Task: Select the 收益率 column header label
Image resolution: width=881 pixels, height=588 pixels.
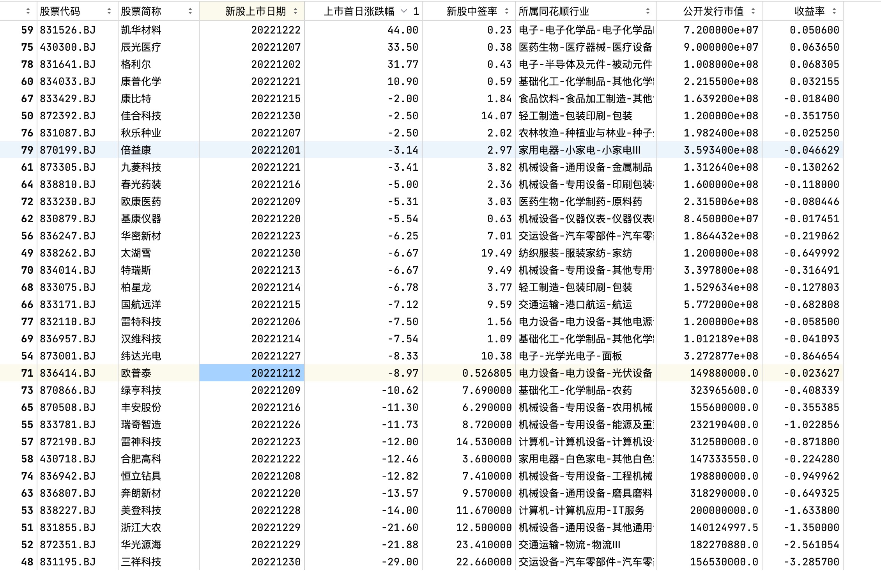Action: click(809, 11)
